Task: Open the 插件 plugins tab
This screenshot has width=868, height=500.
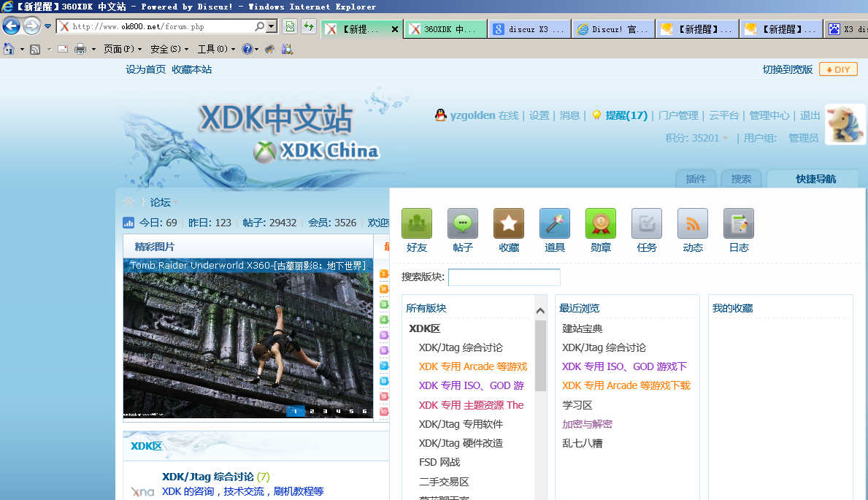Action: 696,179
